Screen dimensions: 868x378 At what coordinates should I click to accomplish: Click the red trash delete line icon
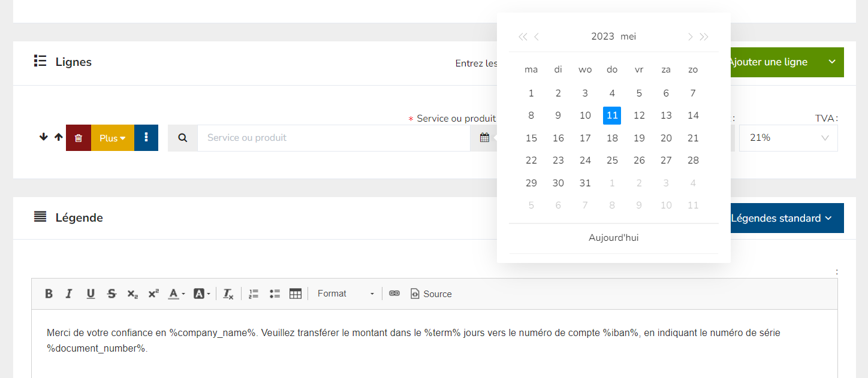tap(79, 138)
